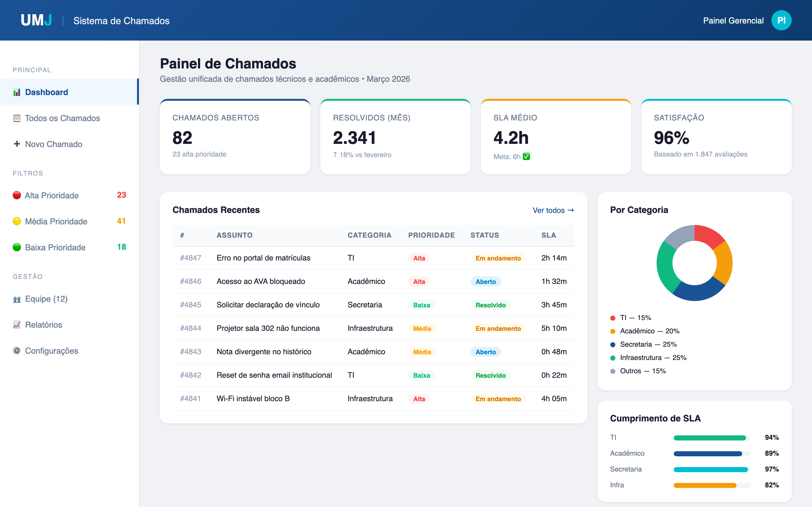Click the Relatórios chart icon

(x=16, y=324)
